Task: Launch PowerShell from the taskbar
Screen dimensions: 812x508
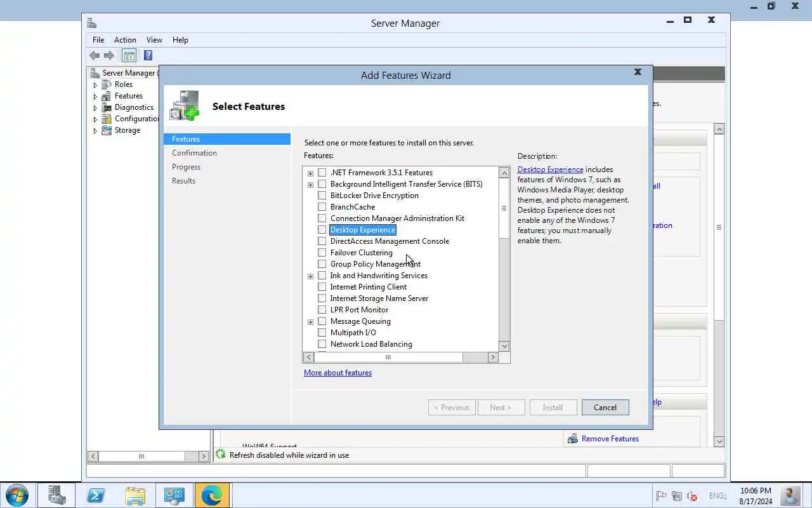Action: pos(96,495)
